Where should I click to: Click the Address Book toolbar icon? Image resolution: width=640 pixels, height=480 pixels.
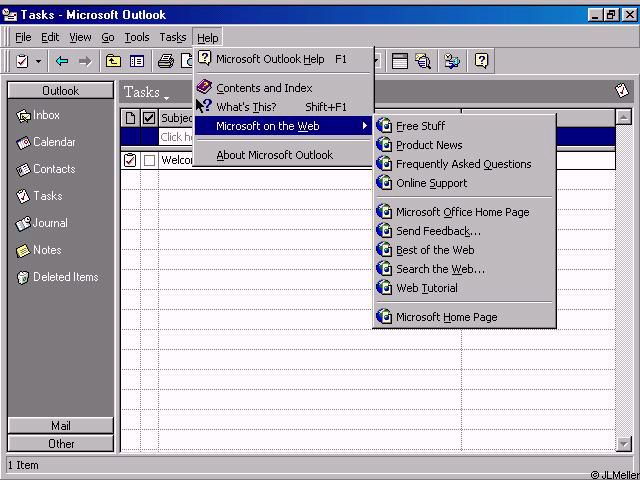tap(452, 61)
